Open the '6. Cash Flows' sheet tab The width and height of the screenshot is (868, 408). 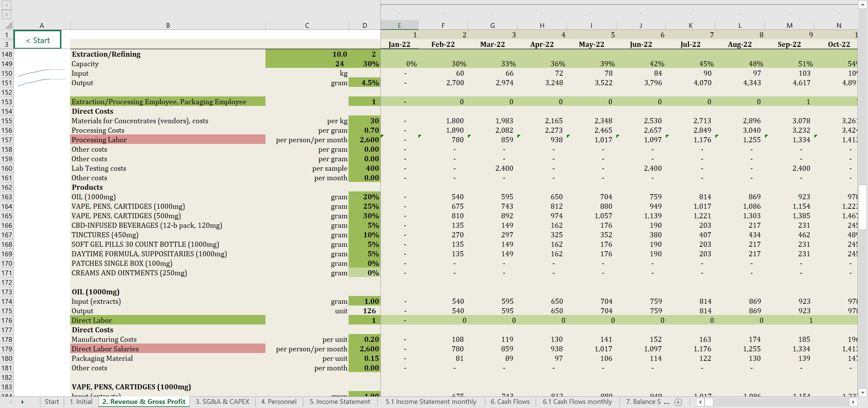510,402
